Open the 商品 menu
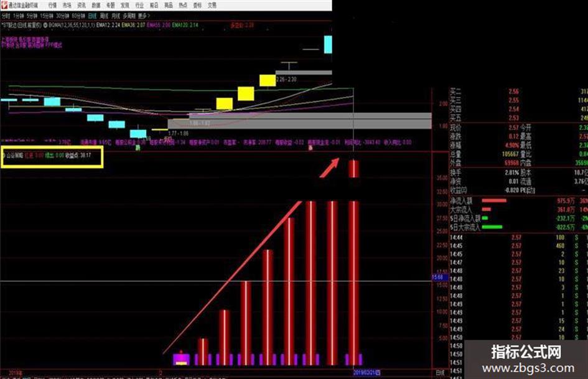Image resolution: width=588 pixels, height=379 pixels. point(169,5)
